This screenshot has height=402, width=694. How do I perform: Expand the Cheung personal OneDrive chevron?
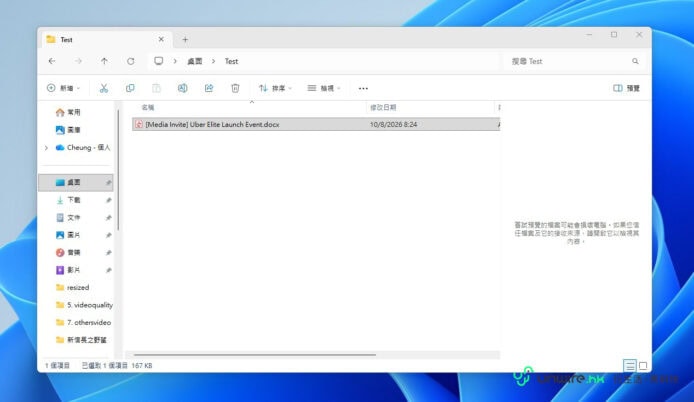(x=46, y=147)
